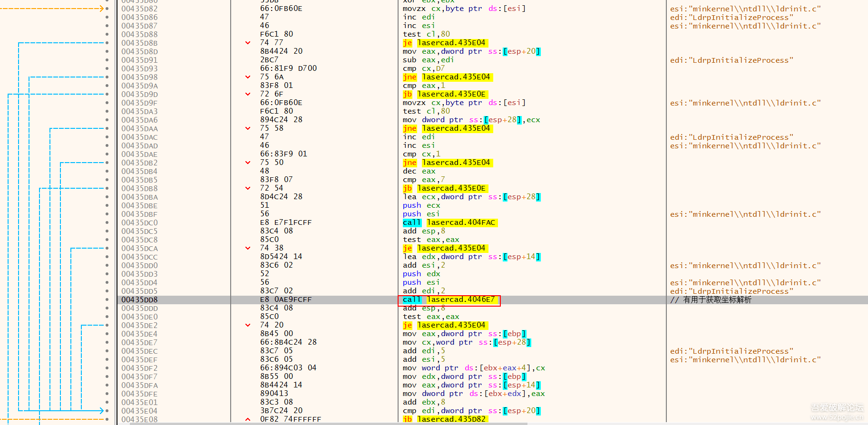Click the red jump-up chevron at 00435E08
This screenshot has width=868, height=425.
[x=248, y=419]
